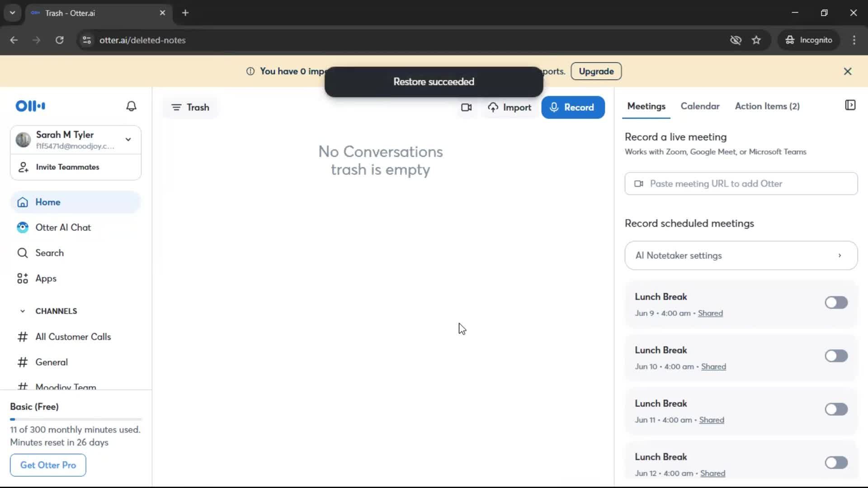Screen dimensions: 868x488
Task: Open the Action Items (2) tab
Action: 767,106
